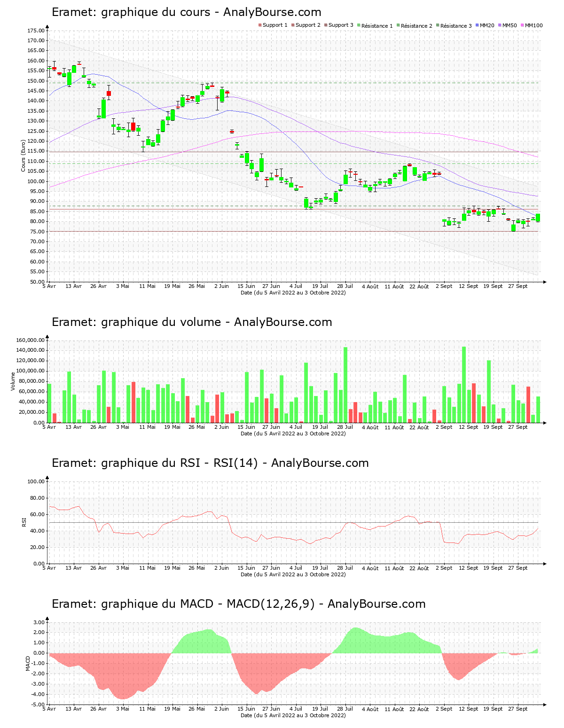This screenshot has height=728, width=564.
Task: Toggle the Résistance 3 legend entry
Action: (x=454, y=25)
